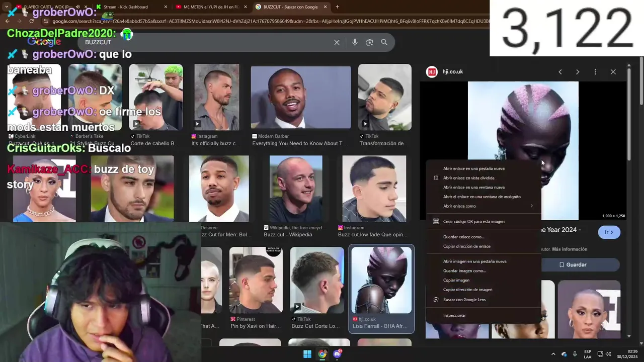The width and height of the screenshot is (644, 362).
Task: Clear the BUZZCUT search box text
Action: pos(337,42)
